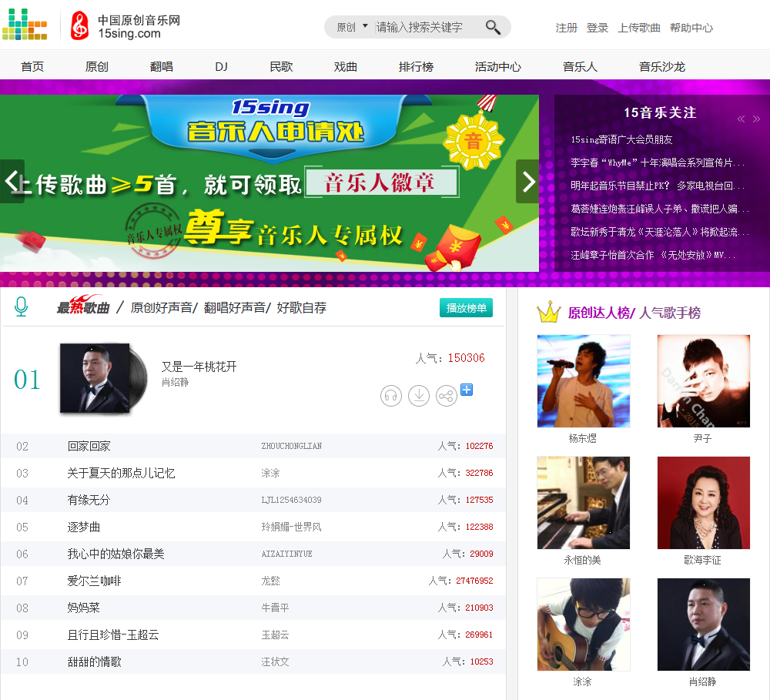Open song 回家回家
Image resolution: width=770 pixels, height=700 pixels.
click(x=89, y=446)
